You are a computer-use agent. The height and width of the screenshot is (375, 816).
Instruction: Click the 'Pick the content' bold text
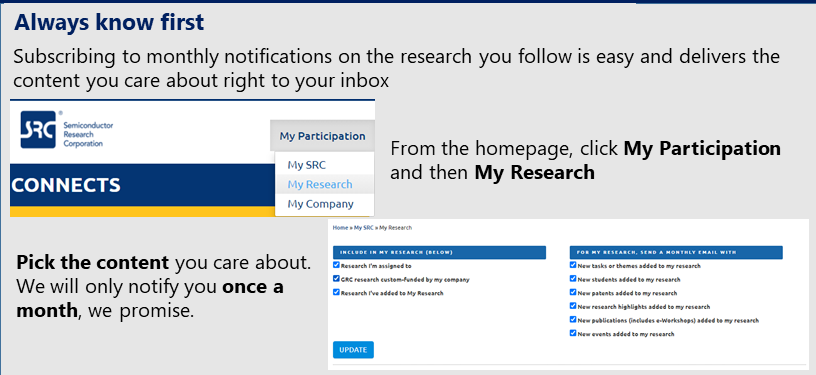pos(93,263)
